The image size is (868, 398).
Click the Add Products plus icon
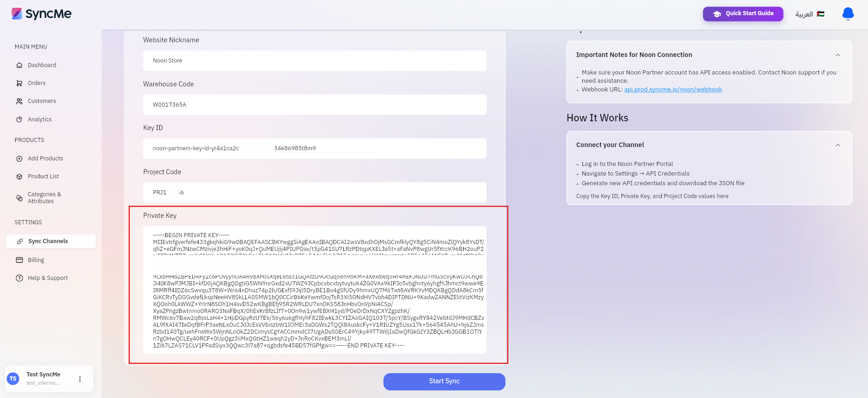(x=19, y=159)
